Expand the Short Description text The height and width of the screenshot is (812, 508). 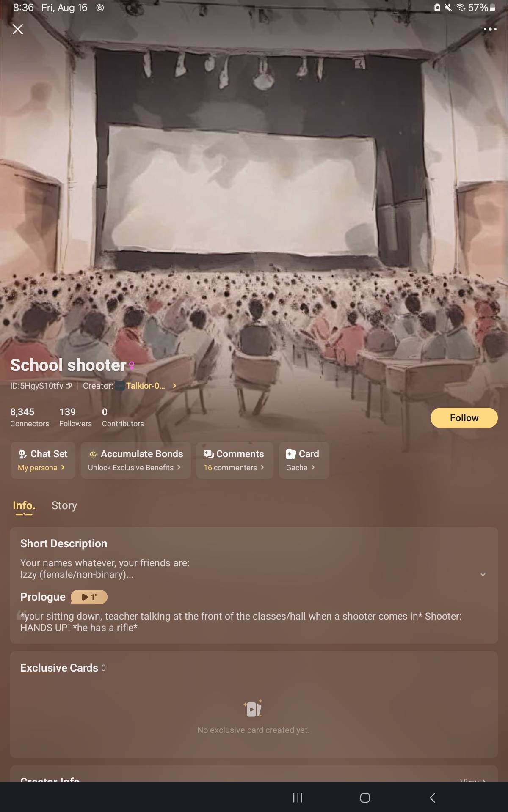tap(483, 574)
